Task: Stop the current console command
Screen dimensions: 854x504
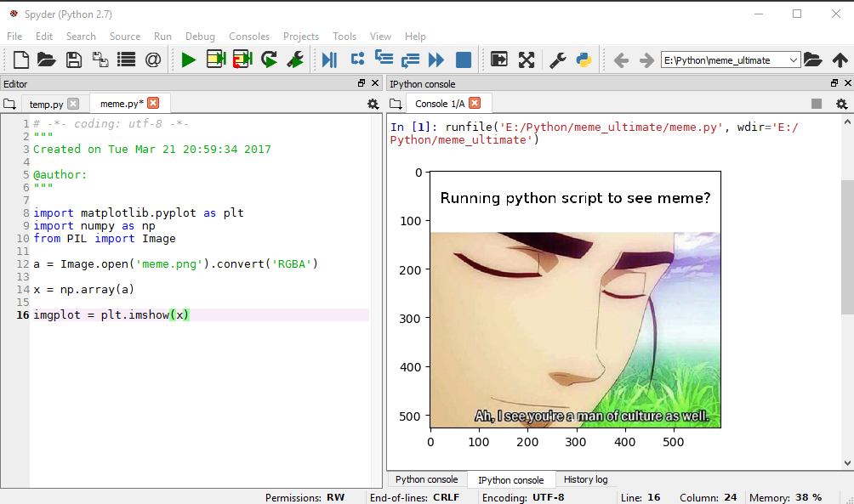Action: (817, 104)
